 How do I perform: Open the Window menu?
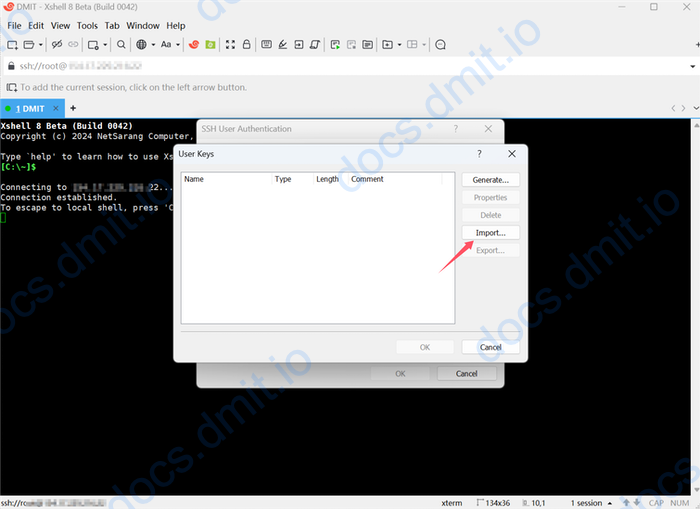143,25
